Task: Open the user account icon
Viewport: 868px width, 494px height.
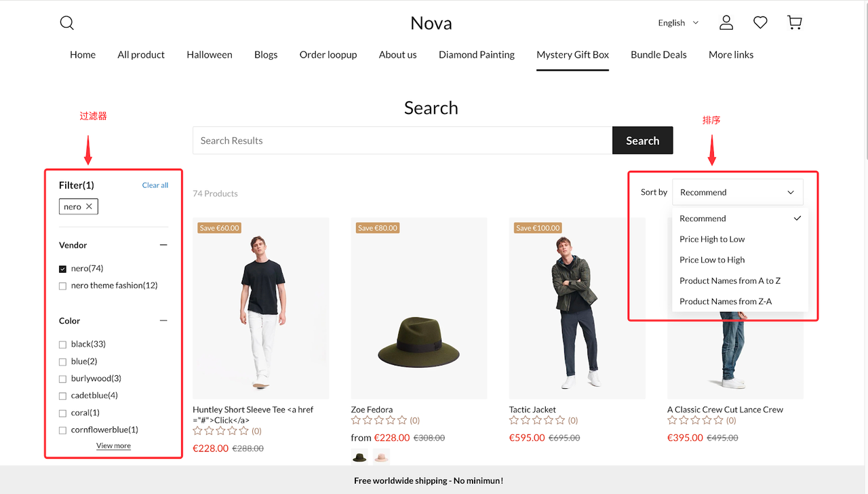Action: (x=726, y=23)
